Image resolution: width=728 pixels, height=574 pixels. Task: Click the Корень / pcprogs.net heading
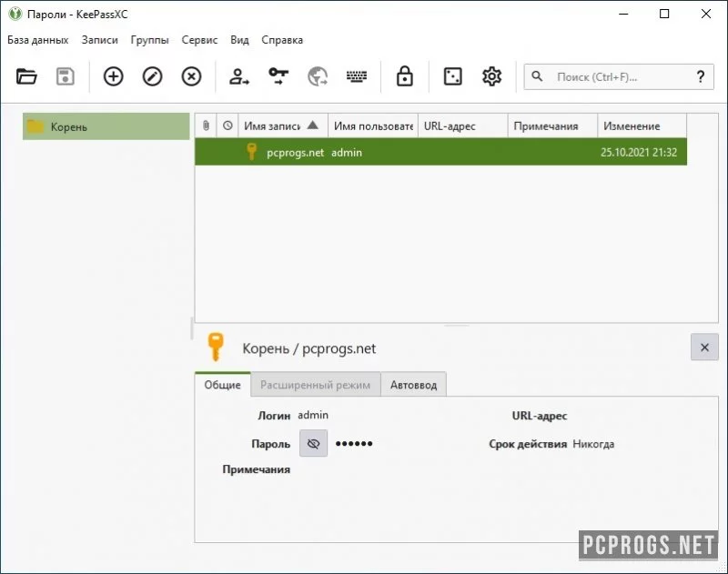(x=308, y=348)
